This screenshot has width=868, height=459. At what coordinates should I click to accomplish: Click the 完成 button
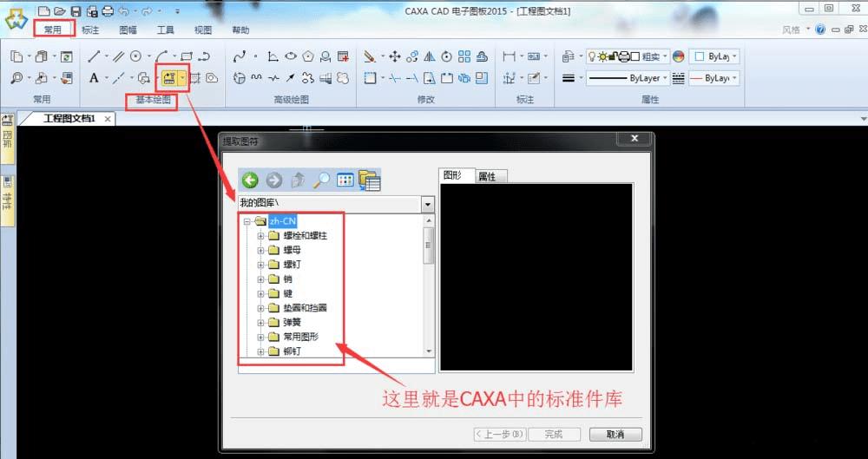554,435
